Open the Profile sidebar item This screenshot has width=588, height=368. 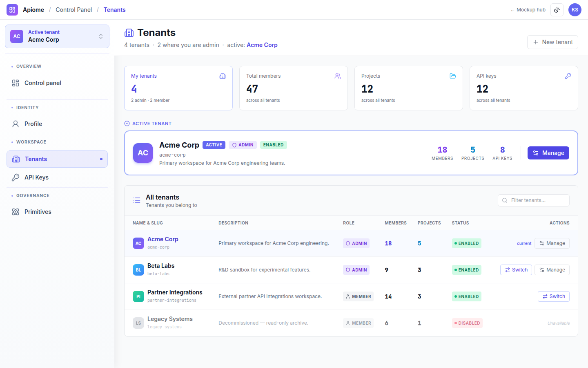tap(57, 124)
